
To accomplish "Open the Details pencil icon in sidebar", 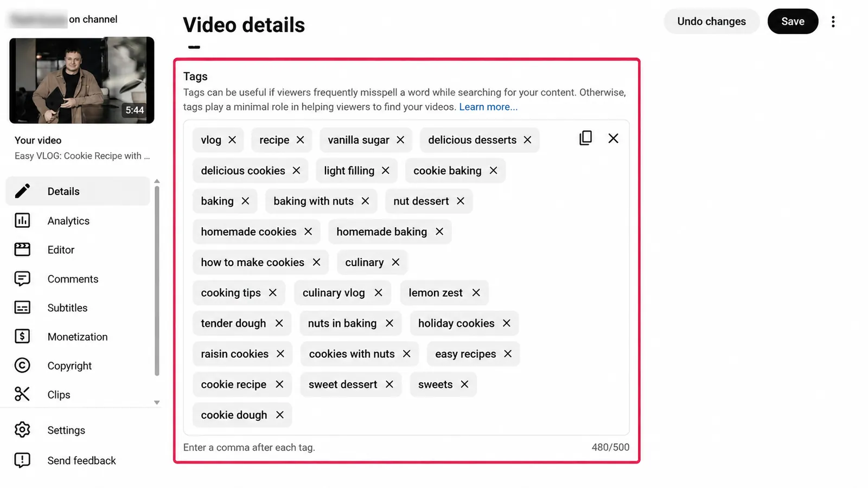I will pos(22,191).
